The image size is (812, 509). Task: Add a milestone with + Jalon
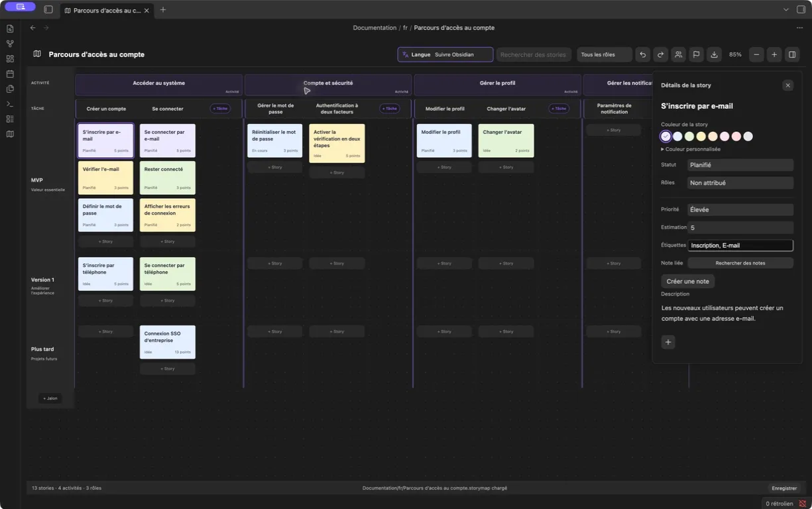50,398
